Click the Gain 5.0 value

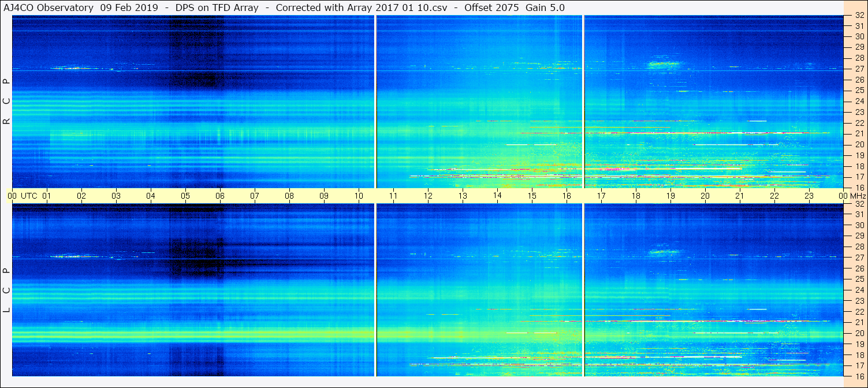click(545, 8)
